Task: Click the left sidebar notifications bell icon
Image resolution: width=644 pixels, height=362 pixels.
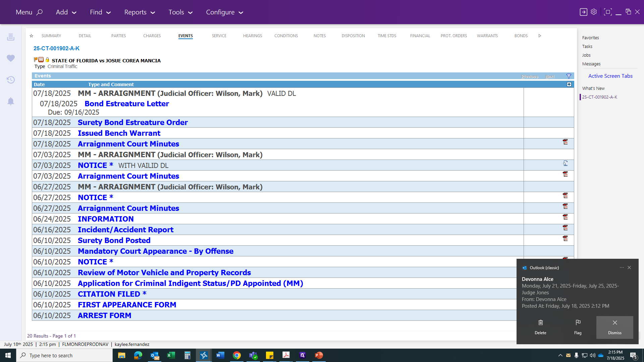Action: (11, 101)
